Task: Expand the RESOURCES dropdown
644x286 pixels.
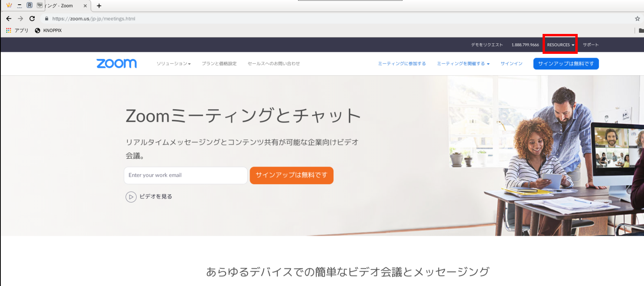Action: pos(561,45)
